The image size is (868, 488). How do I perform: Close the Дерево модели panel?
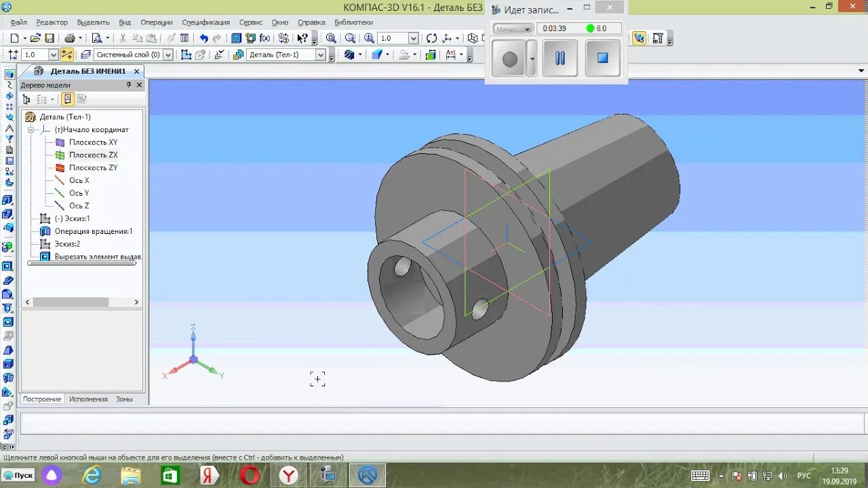(139, 85)
